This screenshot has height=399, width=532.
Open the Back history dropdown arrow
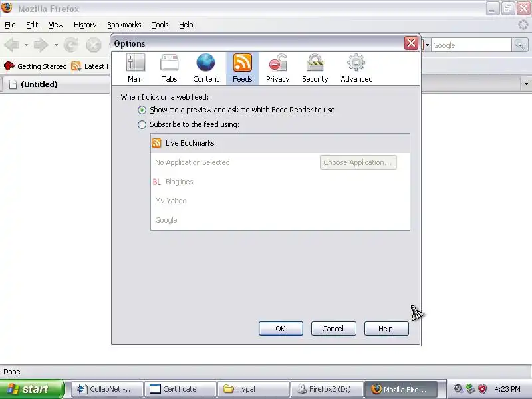pos(26,45)
